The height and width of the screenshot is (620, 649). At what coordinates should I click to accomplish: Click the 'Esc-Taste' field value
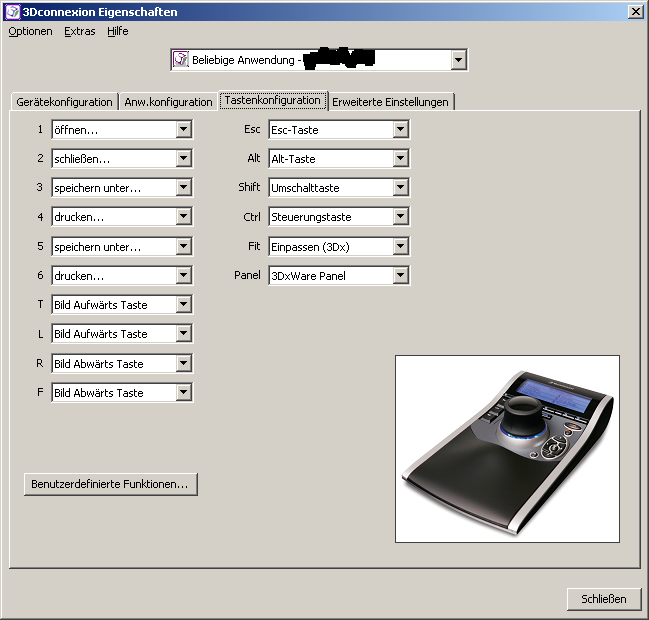pos(295,130)
